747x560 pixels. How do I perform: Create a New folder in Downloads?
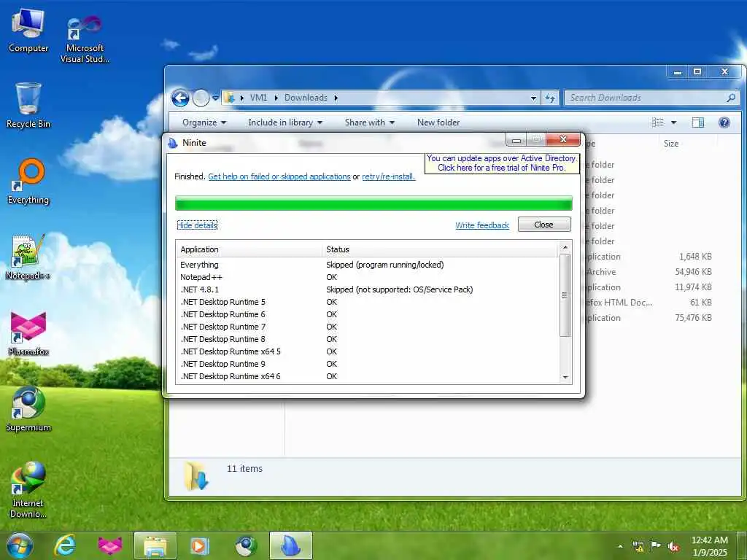point(438,122)
